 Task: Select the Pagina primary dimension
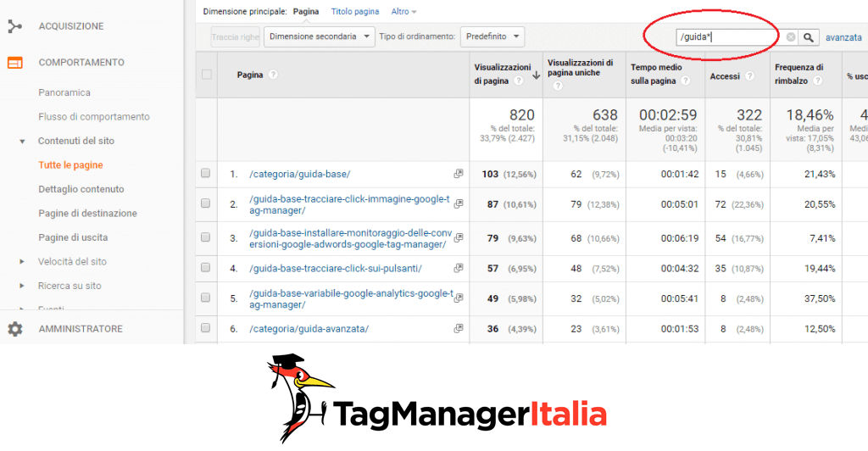coord(305,11)
